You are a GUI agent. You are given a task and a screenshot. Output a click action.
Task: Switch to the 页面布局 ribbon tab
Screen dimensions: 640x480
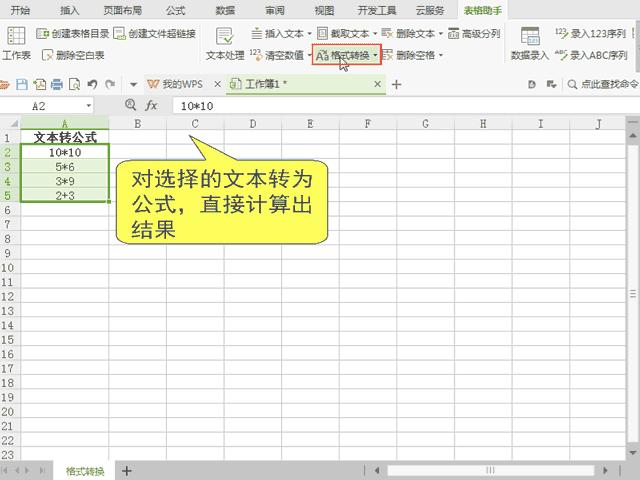coord(122,10)
